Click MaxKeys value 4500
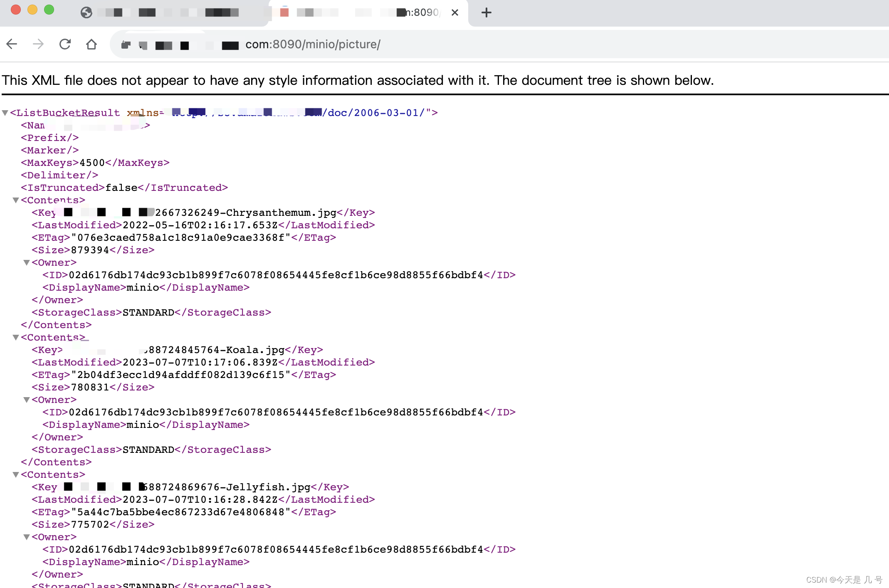Image resolution: width=889 pixels, height=588 pixels. (92, 163)
